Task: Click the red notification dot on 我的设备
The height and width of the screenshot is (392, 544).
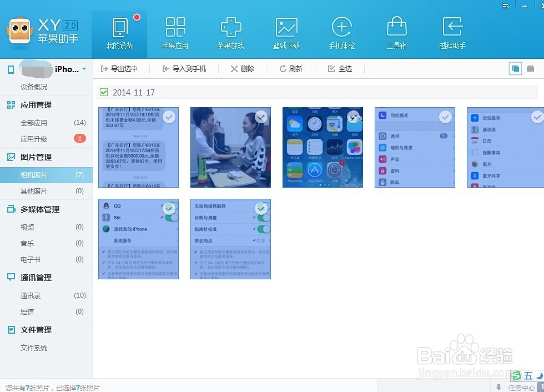Action: click(137, 17)
